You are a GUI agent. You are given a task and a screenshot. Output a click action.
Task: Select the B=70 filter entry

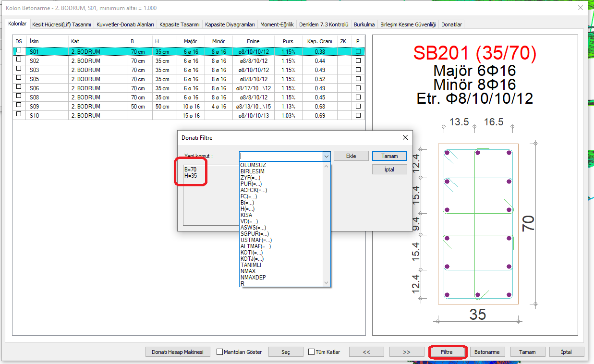pyautogui.click(x=190, y=170)
